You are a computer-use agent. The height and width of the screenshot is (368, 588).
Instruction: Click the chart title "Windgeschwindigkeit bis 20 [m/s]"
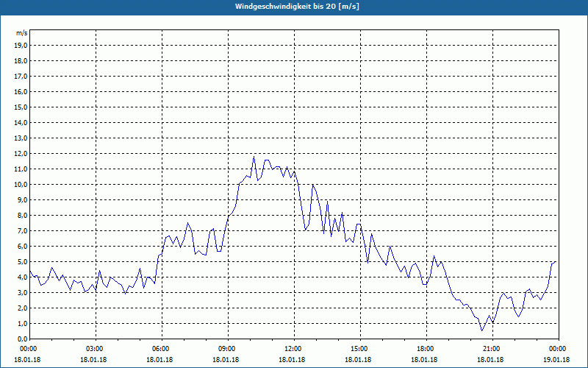pos(297,7)
